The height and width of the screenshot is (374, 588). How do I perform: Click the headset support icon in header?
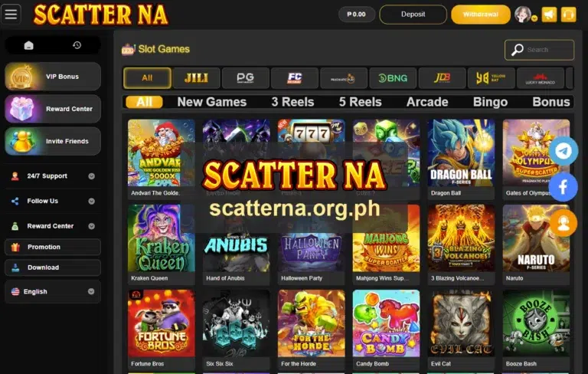569,15
